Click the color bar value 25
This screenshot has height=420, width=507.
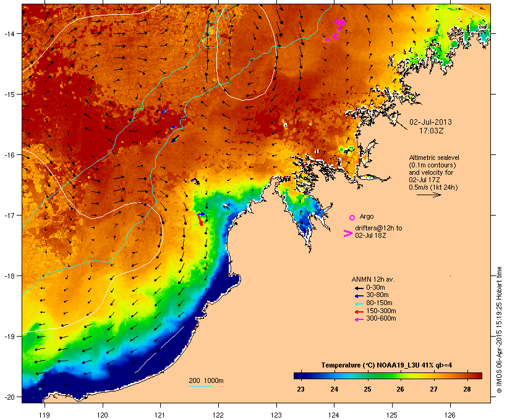(367, 389)
